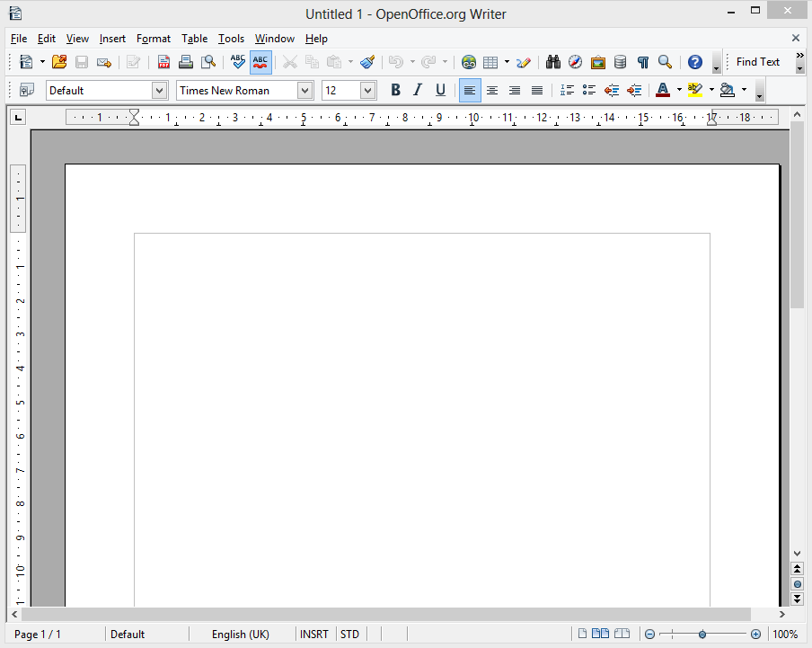Open the Font Size dropdown list
This screenshot has height=648, width=812.
367,90
